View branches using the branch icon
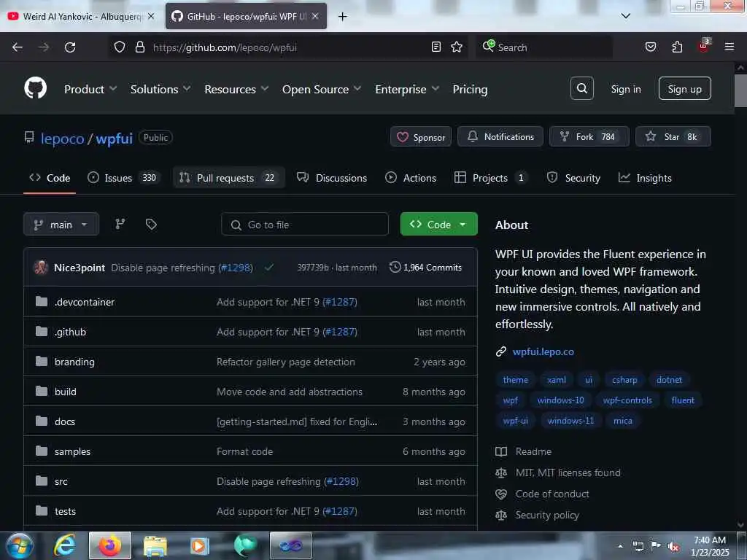 [x=120, y=224]
